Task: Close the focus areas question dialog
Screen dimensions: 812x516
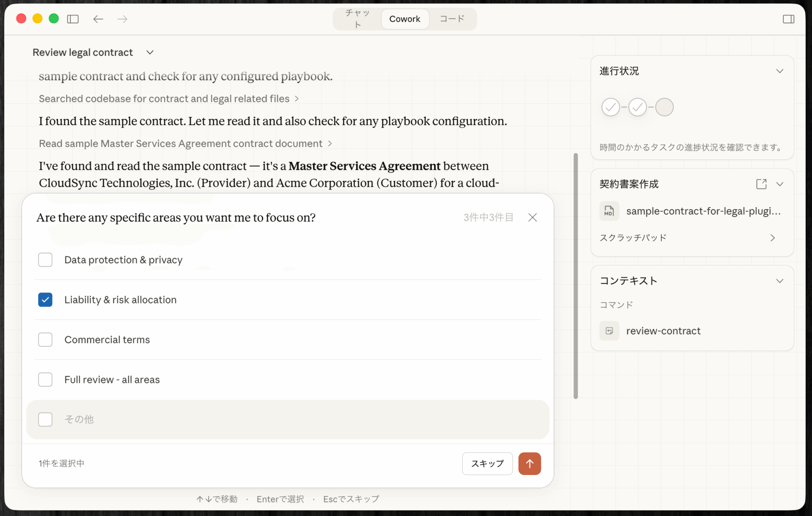Action: 532,217
